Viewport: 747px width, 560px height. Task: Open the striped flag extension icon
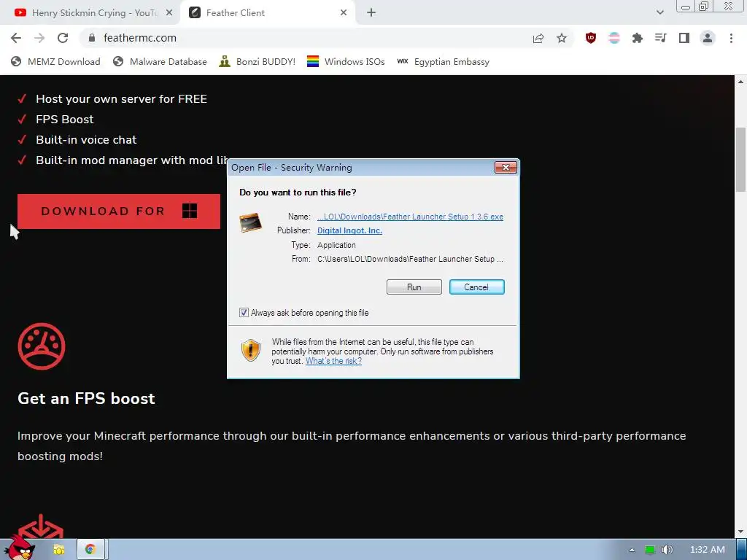(x=614, y=38)
